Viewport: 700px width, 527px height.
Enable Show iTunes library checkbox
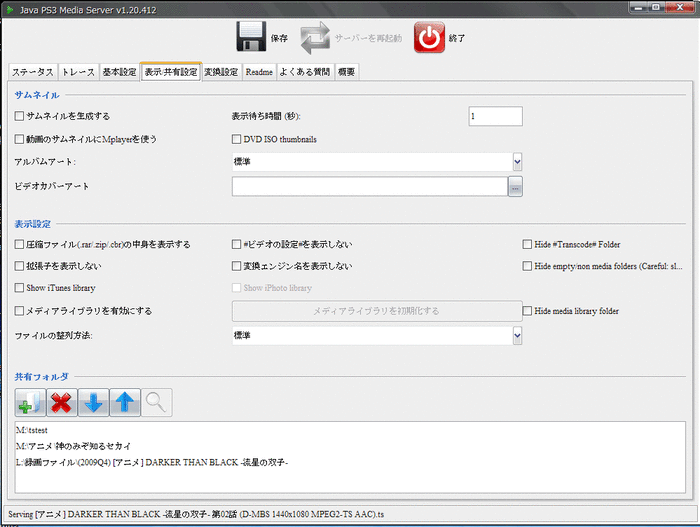tap(19, 288)
